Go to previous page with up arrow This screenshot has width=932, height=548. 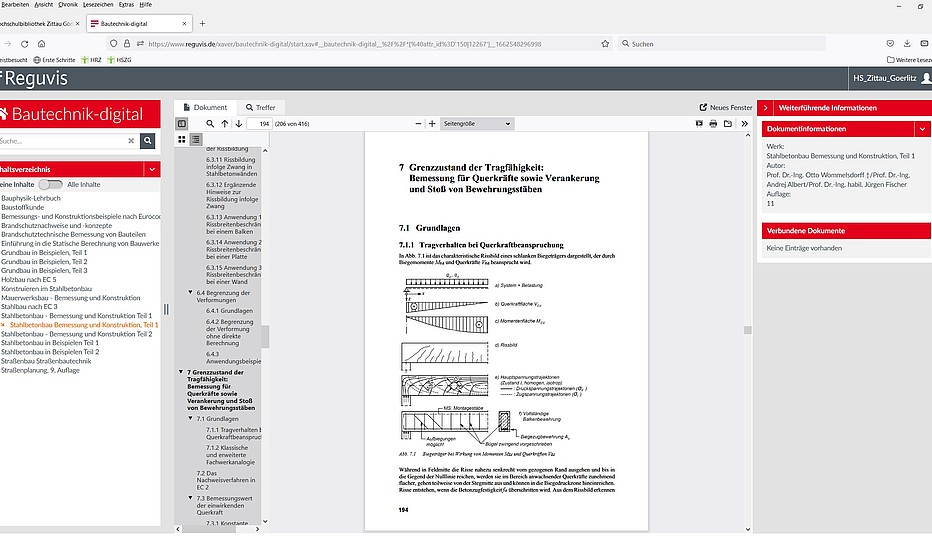[x=225, y=124]
